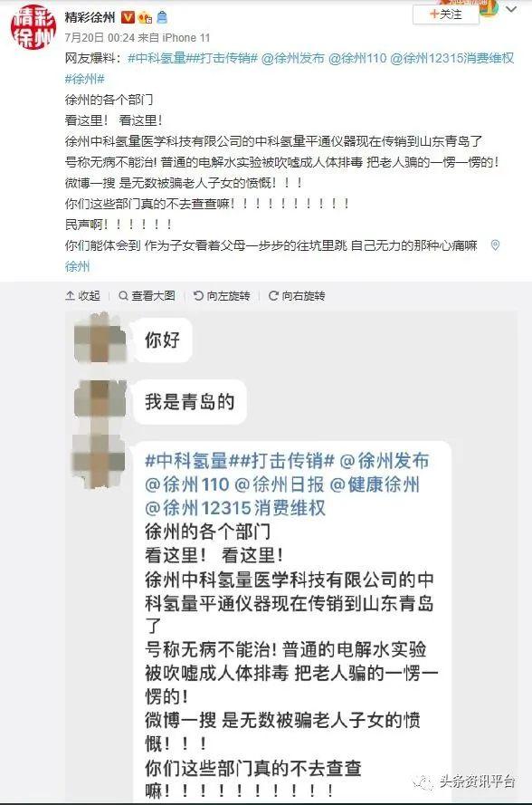Viewport: 532px width, 805px height.
Task: Rotate the image right with 向右旋转
Action: [x=297, y=296]
